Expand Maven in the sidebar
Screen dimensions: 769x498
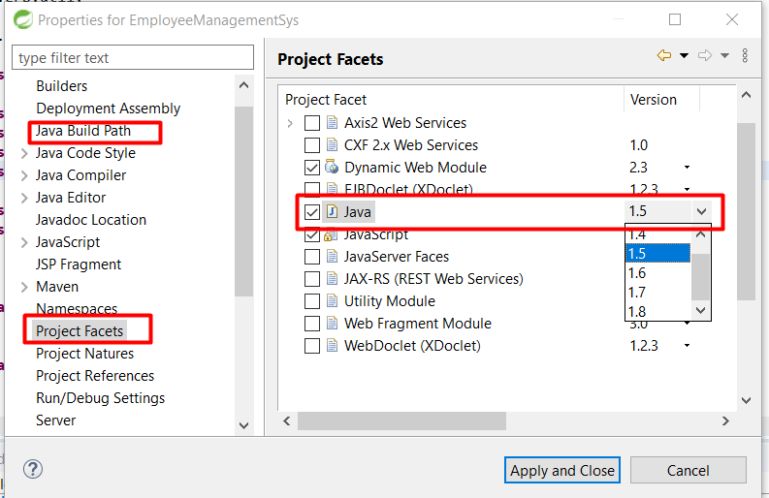[24, 287]
